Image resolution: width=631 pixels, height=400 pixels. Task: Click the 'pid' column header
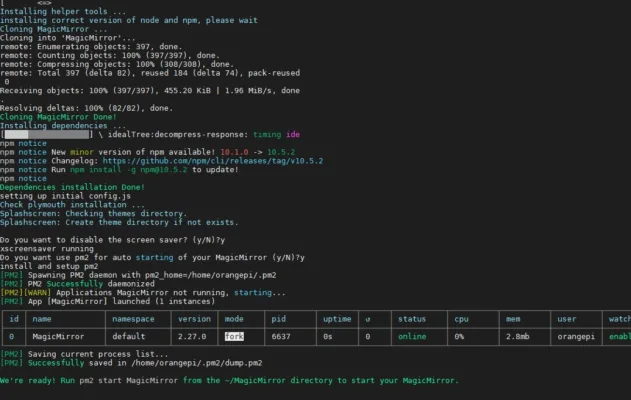[278, 319]
